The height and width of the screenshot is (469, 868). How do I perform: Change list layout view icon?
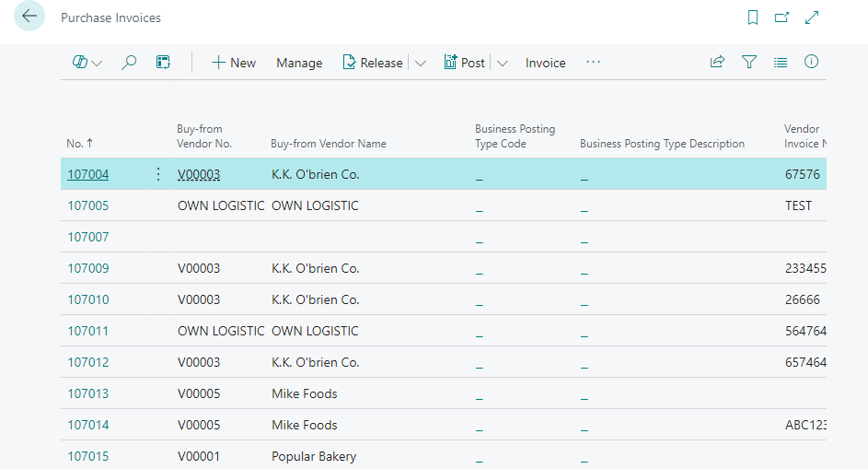click(781, 63)
